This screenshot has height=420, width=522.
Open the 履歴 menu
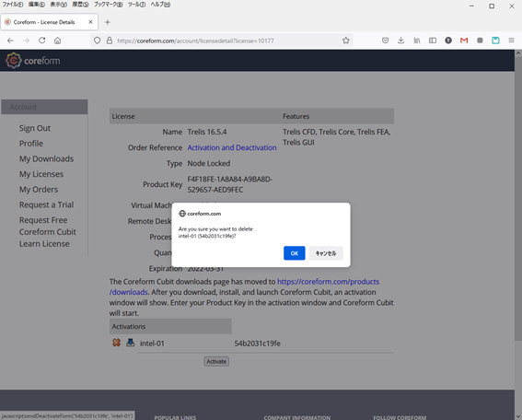coord(81,5)
